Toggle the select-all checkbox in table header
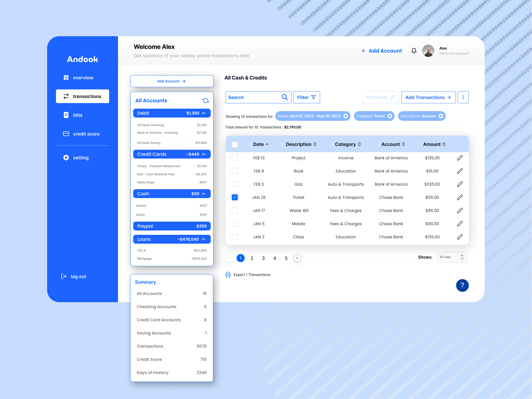532x399 pixels. (x=235, y=145)
